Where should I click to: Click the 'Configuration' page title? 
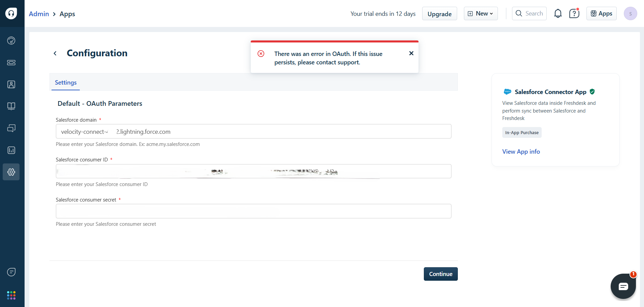(97, 53)
